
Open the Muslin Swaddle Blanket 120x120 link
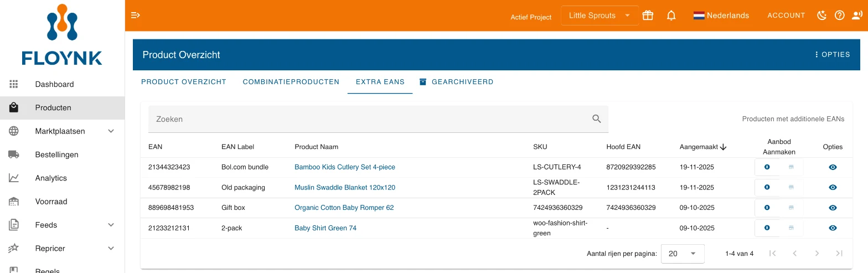(345, 187)
